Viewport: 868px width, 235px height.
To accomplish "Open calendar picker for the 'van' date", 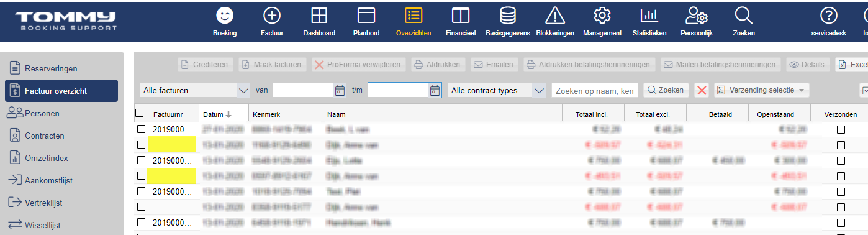I will point(340,90).
